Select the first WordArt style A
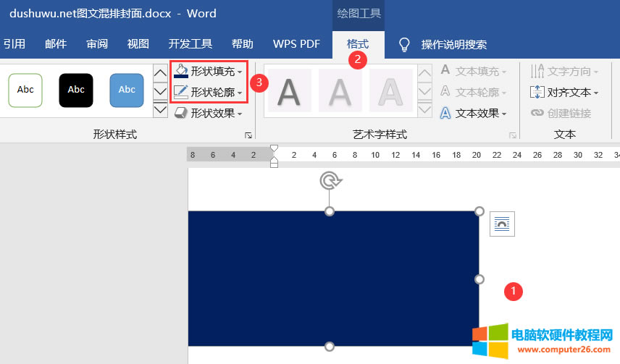Viewport: 620px width, 364px height. (289, 92)
